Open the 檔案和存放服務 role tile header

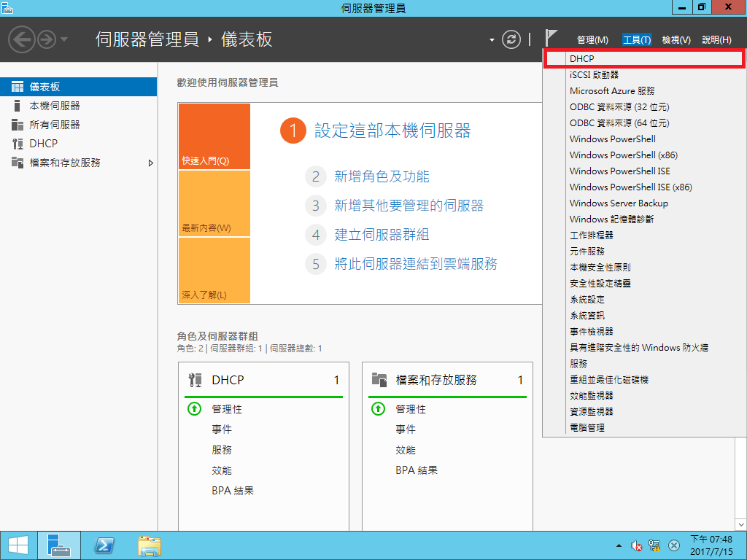tap(447, 380)
